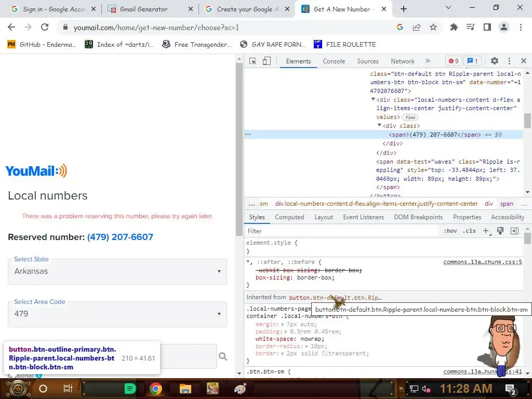
Task: Open the Accessibility tab in DevTools
Action: (x=508, y=217)
